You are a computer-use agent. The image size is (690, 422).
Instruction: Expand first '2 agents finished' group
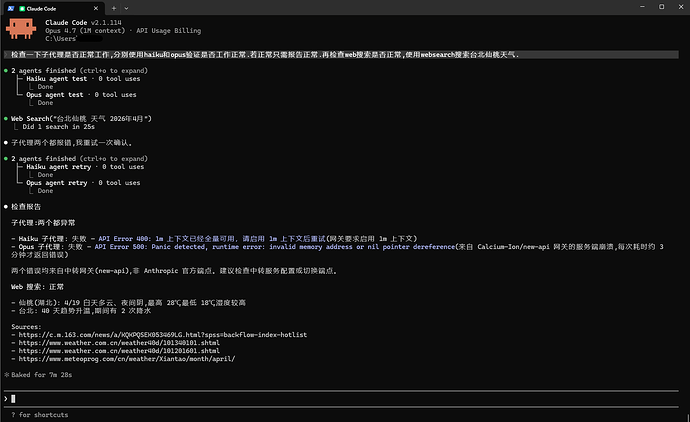(x=79, y=70)
